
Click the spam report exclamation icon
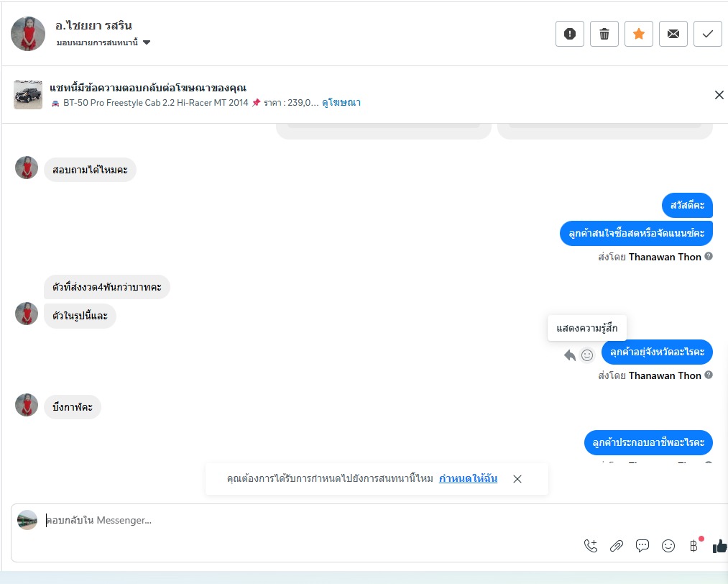pyautogui.click(x=570, y=34)
